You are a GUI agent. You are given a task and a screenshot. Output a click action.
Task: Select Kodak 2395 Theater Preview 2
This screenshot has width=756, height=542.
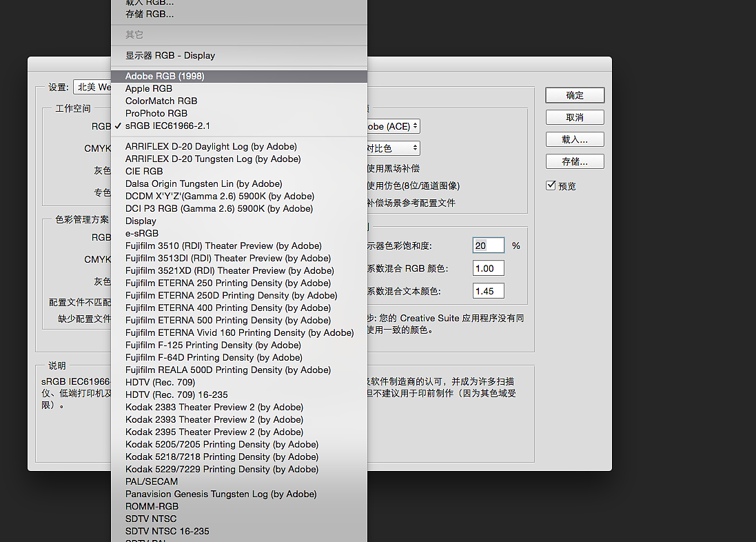coord(238,432)
